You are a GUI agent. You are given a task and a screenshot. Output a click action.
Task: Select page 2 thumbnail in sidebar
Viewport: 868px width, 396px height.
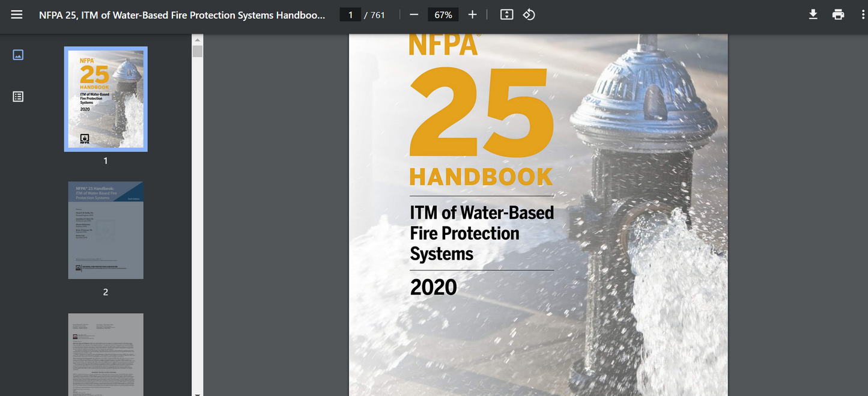click(x=106, y=230)
